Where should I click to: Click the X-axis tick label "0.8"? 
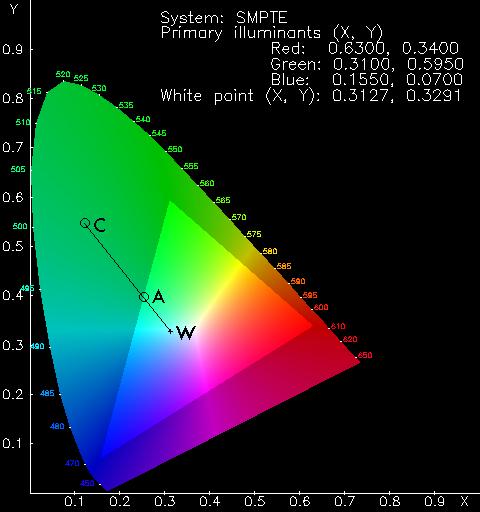pyautogui.click(x=390, y=501)
